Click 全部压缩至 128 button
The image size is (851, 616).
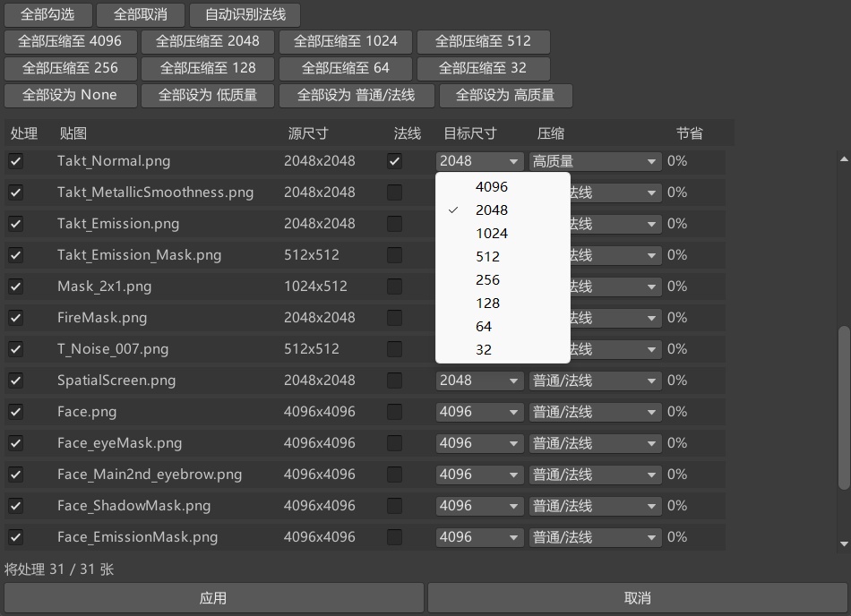[x=208, y=68]
